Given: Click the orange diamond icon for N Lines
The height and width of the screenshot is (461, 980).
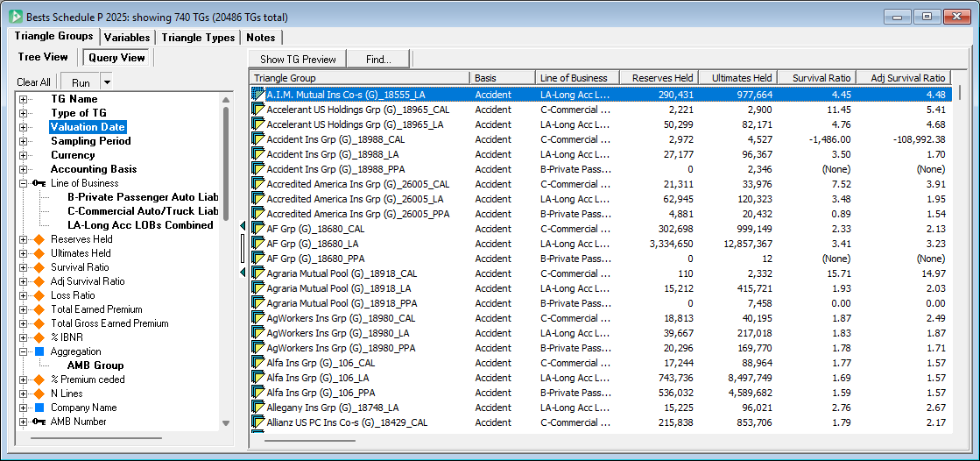Looking at the screenshot, I should click(x=39, y=394).
